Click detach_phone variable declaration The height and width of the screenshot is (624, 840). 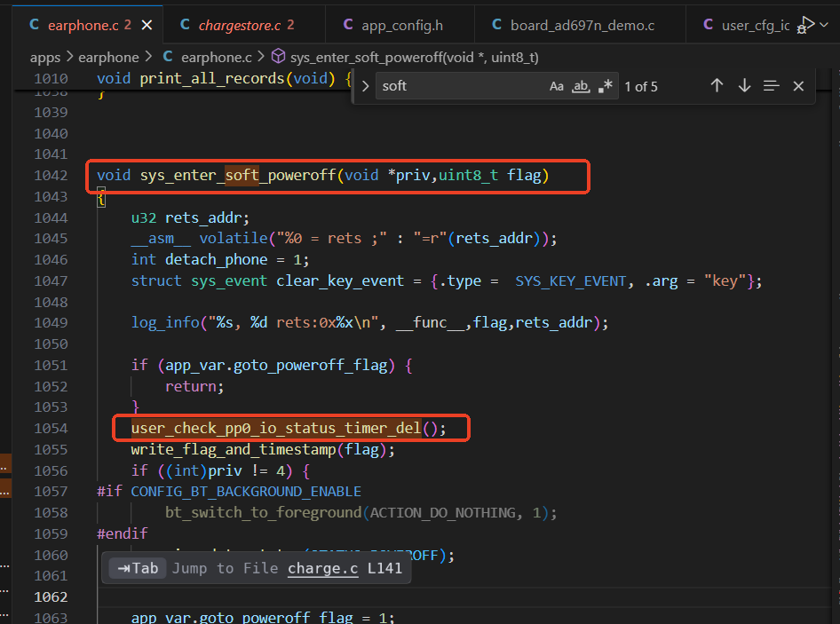217,260
